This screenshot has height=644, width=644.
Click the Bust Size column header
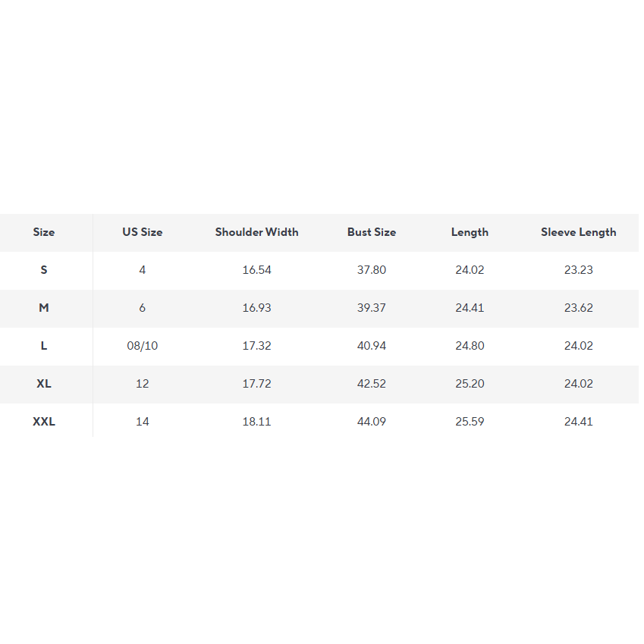[372, 232]
